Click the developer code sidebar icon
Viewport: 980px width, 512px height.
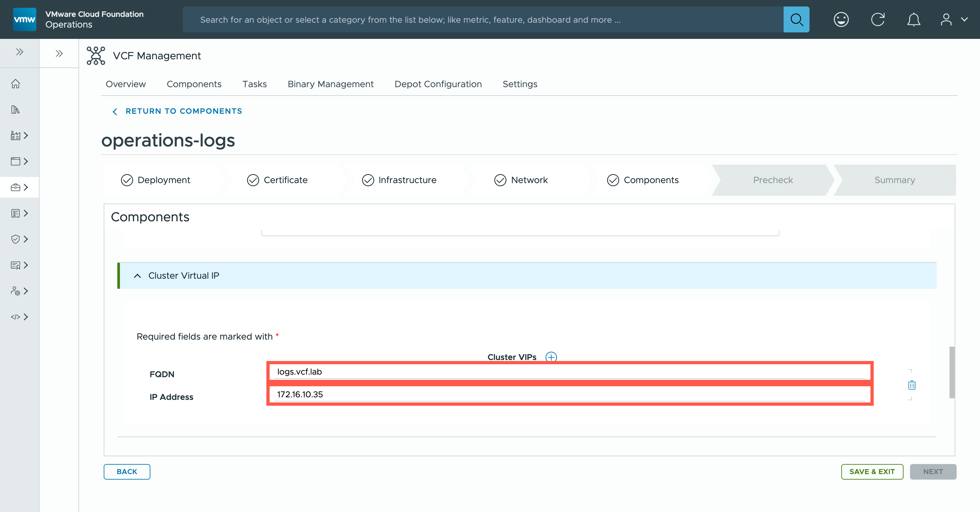16,317
